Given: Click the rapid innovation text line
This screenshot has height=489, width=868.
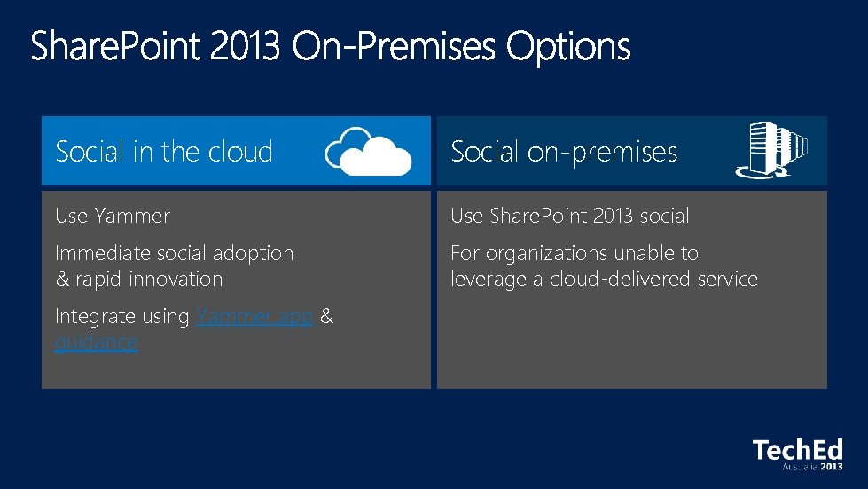Looking at the screenshot, I should (x=139, y=279).
